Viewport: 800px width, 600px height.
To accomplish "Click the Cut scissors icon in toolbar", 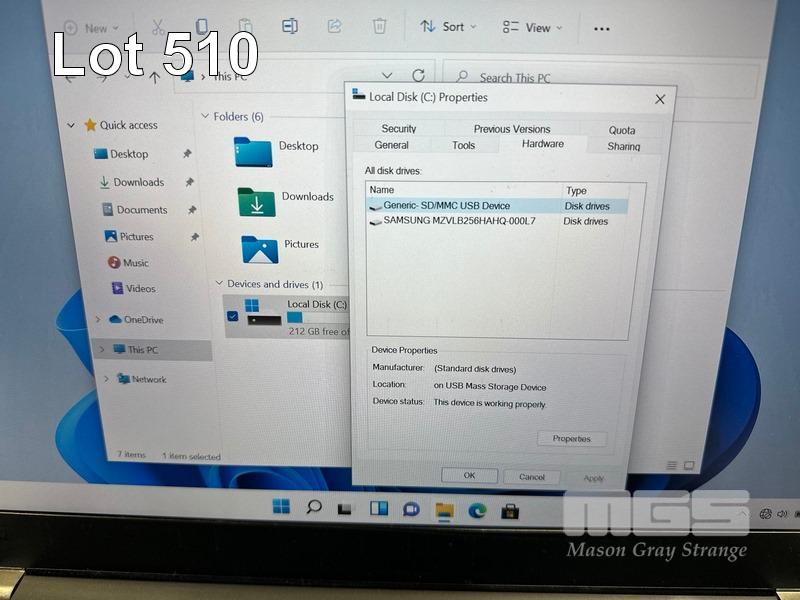I will [158, 27].
